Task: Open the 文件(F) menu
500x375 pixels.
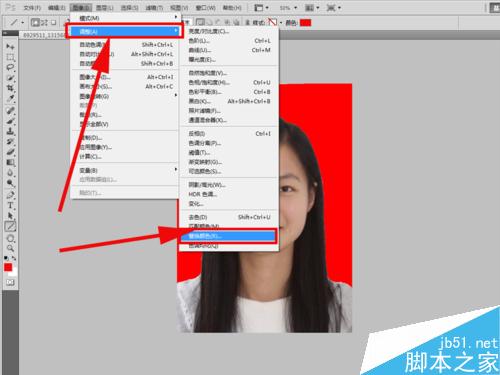Action: [x=32, y=7]
